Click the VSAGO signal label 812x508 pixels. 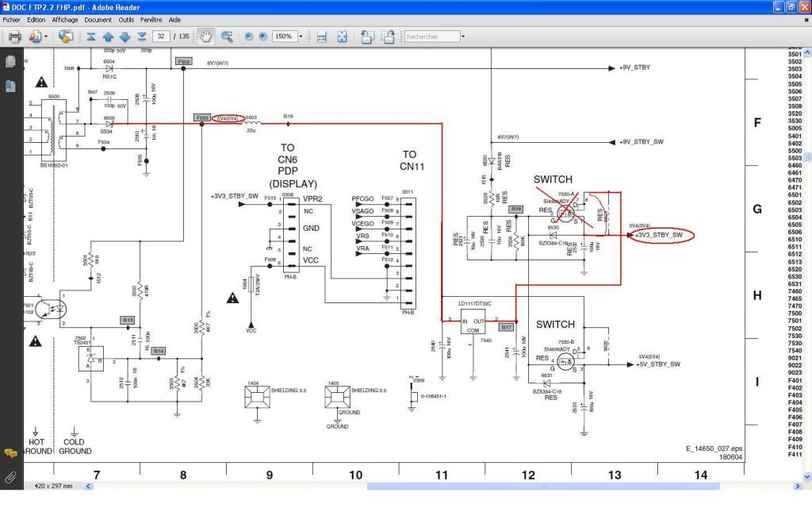(362, 211)
